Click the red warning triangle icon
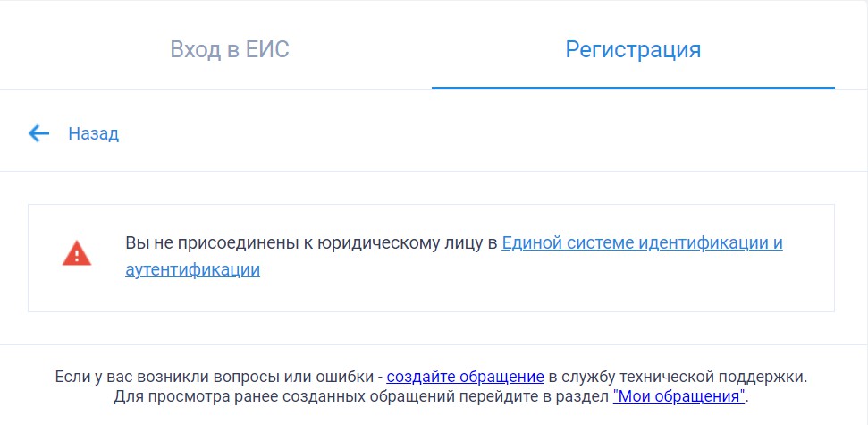The image size is (868, 425). [77, 253]
